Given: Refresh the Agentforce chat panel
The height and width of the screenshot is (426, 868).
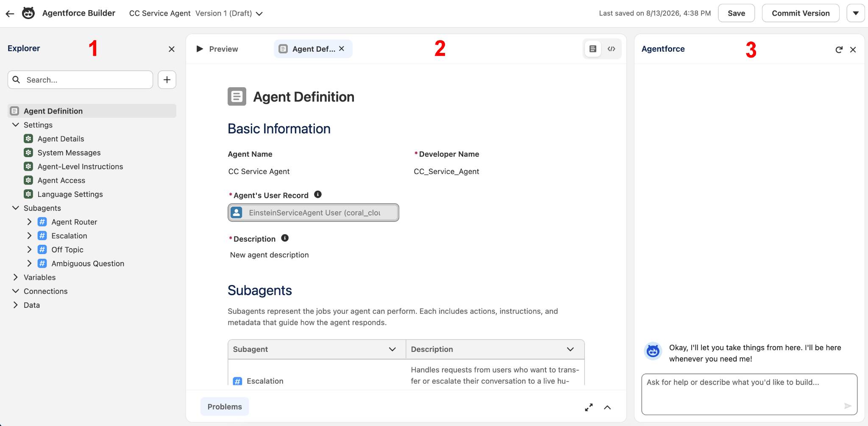Looking at the screenshot, I should click(x=839, y=50).
